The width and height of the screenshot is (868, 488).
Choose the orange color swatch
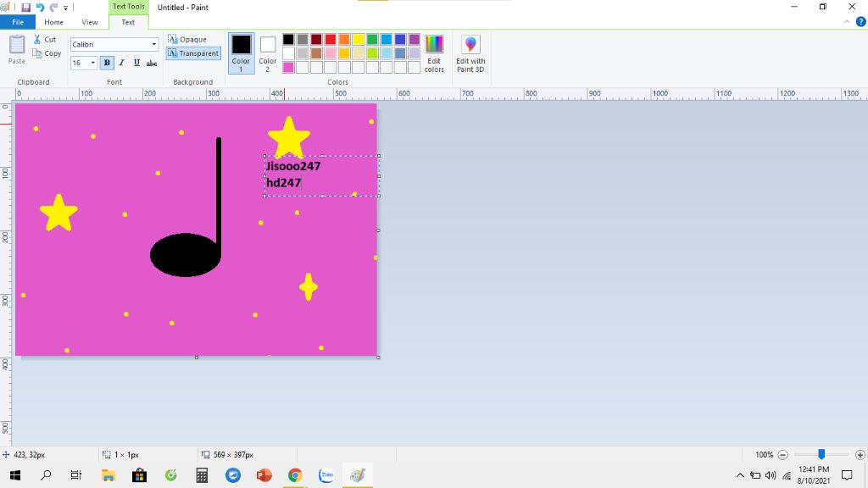pyautogui.click(x=344, y=39)
